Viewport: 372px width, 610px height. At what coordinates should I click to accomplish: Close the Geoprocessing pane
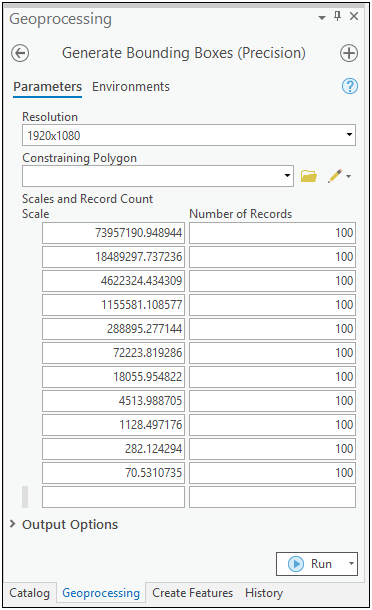pyautogui.click(x=354, y=16)
